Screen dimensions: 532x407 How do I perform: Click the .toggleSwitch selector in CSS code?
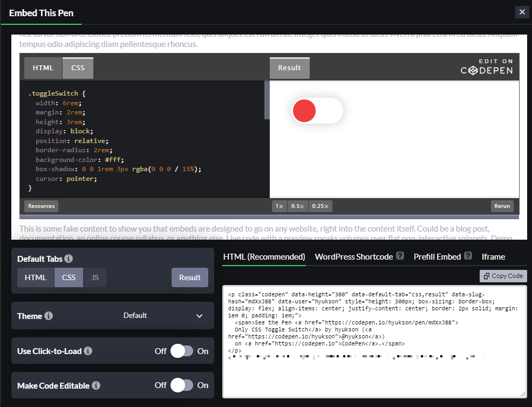[53, 93]
